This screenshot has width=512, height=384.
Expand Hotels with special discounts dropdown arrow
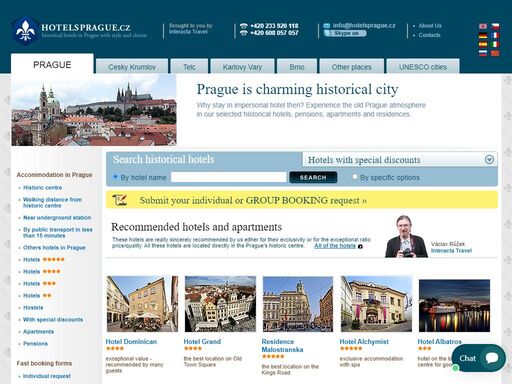tap(489, 160)
